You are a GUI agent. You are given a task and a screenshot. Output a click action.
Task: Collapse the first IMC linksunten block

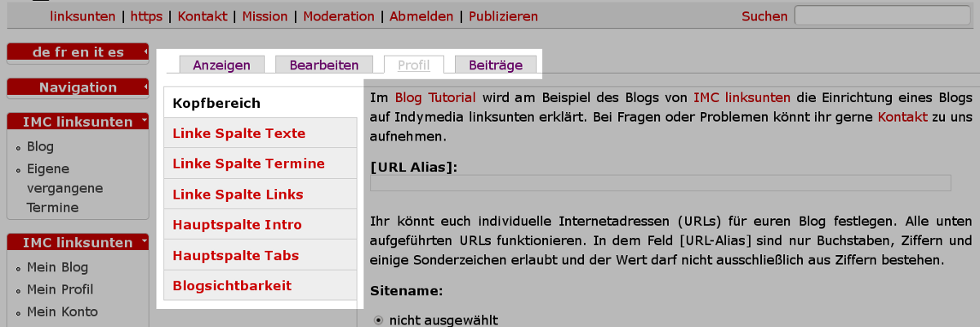pos(145,120)
